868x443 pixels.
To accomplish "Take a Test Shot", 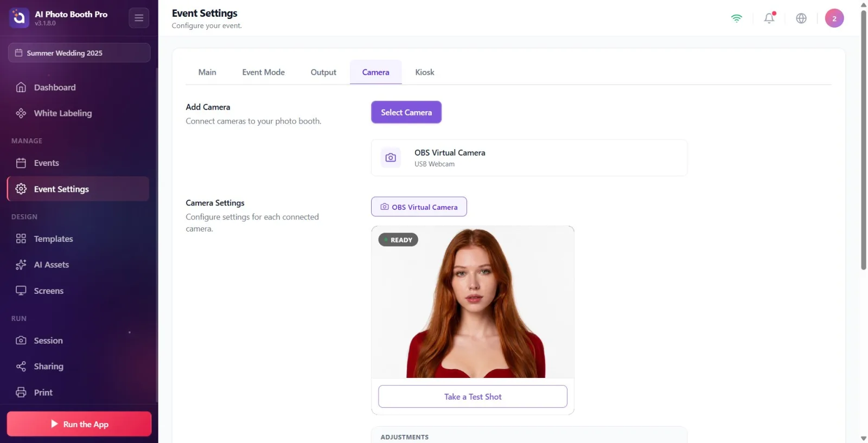I will [x=473, y=396].
